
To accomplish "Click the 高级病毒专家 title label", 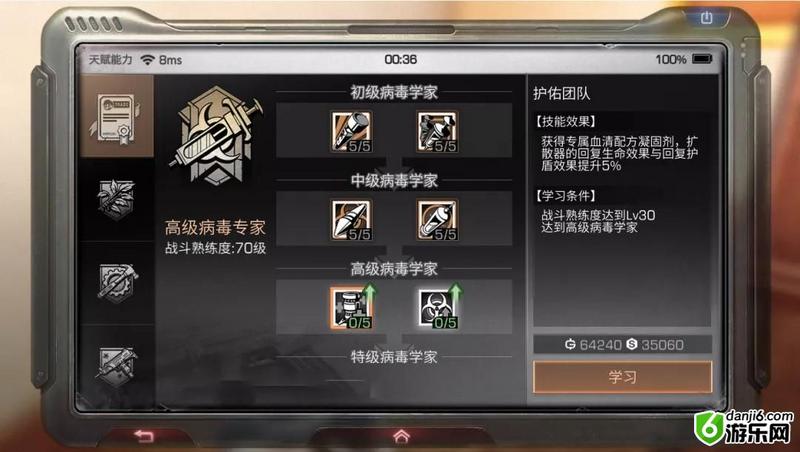I will coord(215,228).
